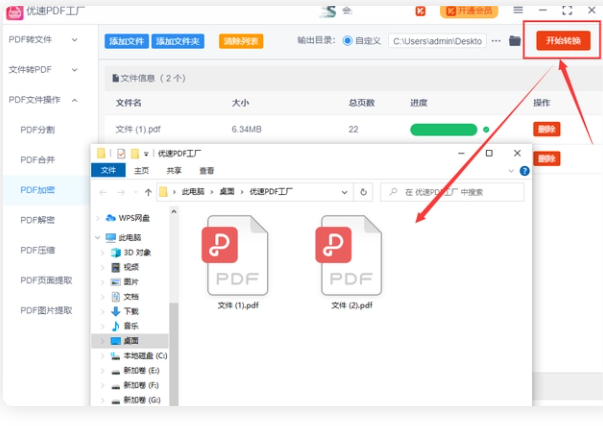Image resolution: width=603 pixels, height=426 pixels.
Task: Click the Explorer help question mark icon
Action: (x=524, y=171)
